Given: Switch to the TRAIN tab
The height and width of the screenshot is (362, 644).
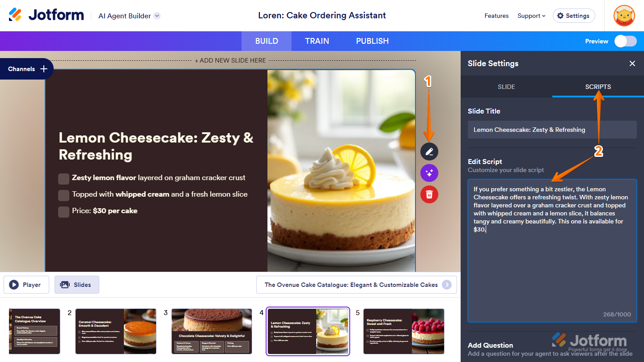Looking at the screenshot, I should 317,41.
